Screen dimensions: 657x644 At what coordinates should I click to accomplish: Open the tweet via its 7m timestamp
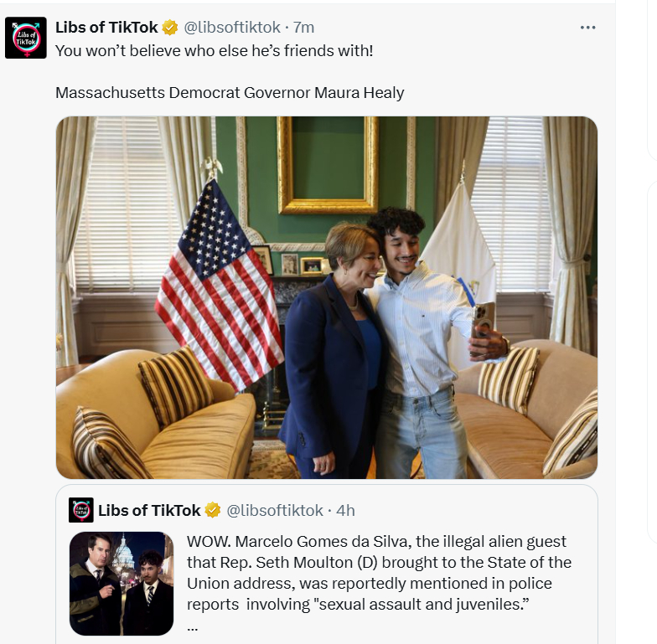point(303,28)
